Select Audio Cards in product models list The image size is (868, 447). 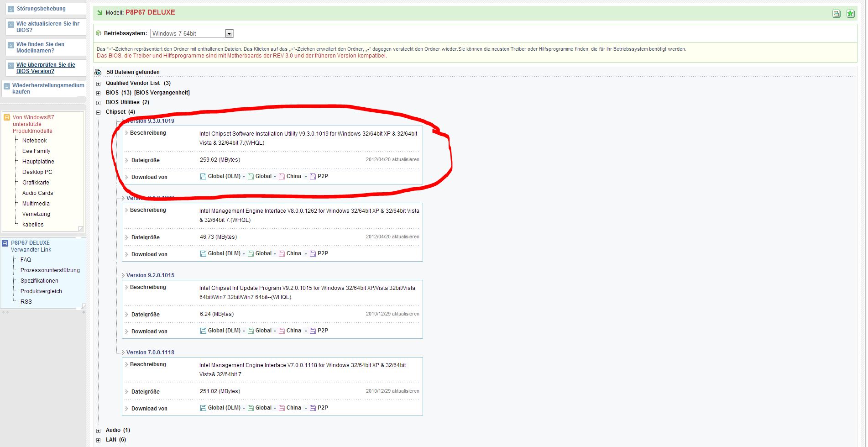tap(38, 193)
